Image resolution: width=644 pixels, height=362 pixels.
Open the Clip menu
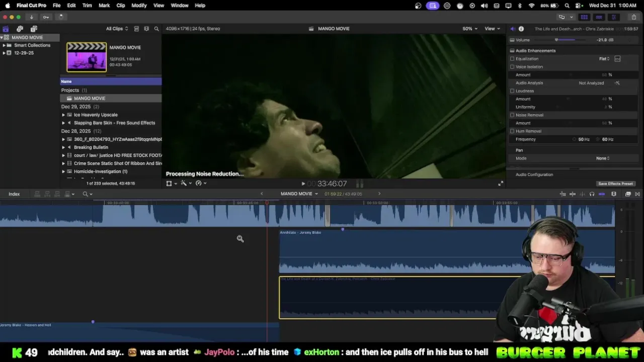point(121,6)
